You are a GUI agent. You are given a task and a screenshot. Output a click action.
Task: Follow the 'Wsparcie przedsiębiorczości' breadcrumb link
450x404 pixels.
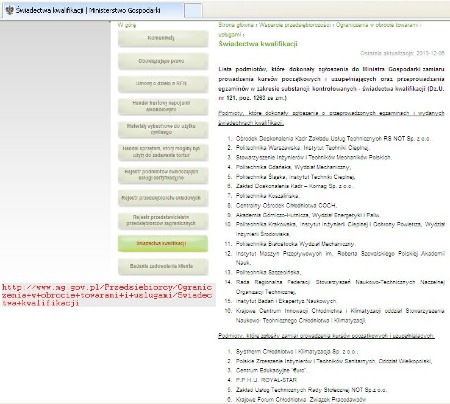(x=295, y=25)
